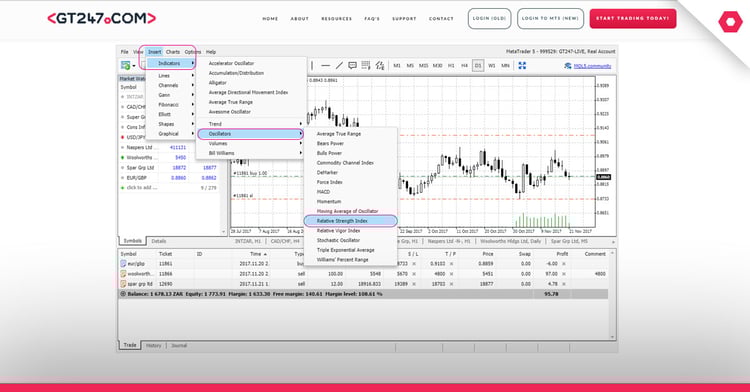This screenshot has width=750, height=392.
Task: Click the fullscreen chart icon
Action: pyautogui.click(x=522, y=65)
